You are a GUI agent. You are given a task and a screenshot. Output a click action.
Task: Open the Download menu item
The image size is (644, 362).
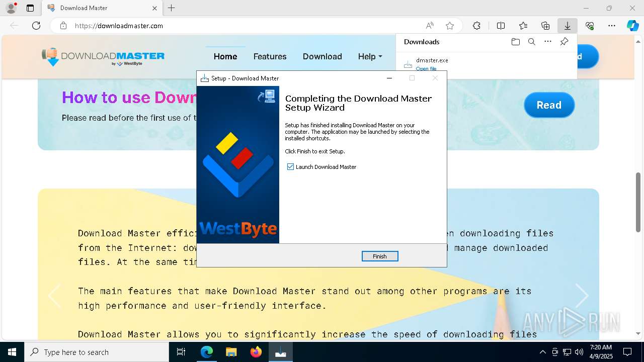pyautogui.click(x=322, y=56)
